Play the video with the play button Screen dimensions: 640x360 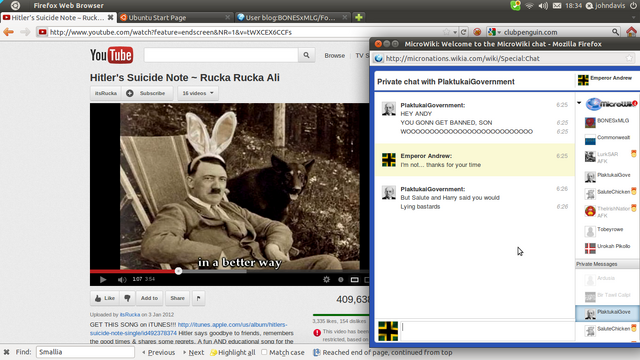103,280
